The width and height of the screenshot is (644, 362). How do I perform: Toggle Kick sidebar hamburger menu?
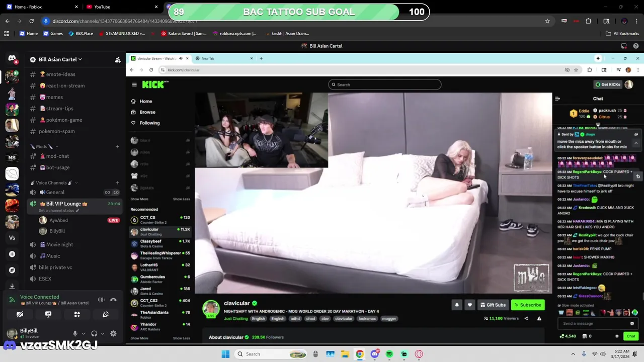click(x=134, y=84)
